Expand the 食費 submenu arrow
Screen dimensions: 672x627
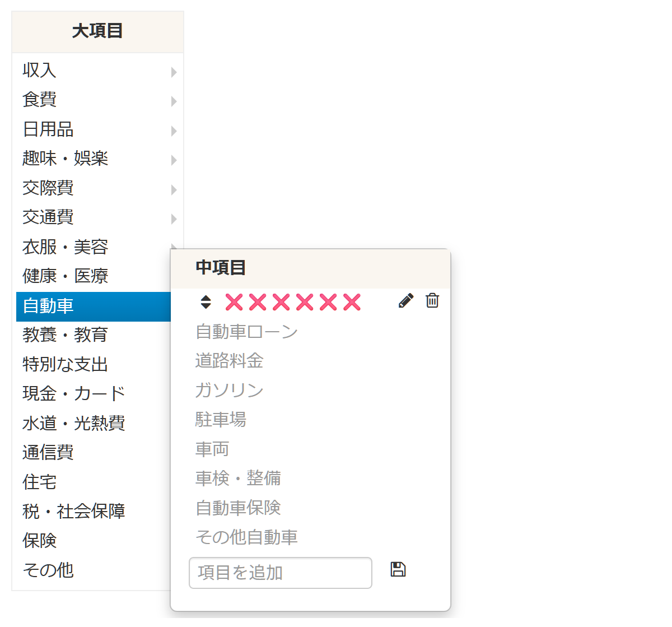pyautogui.click(x=174, y=101)
